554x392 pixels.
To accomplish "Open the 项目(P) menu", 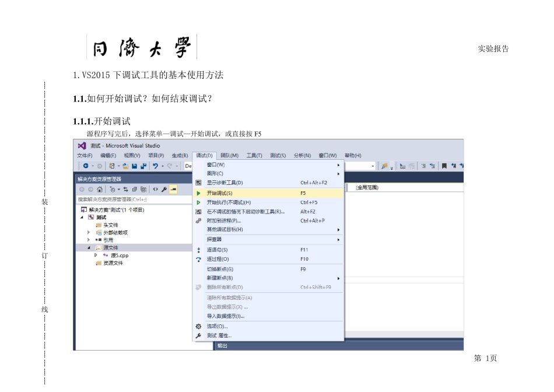I will (x=156, y=156).
